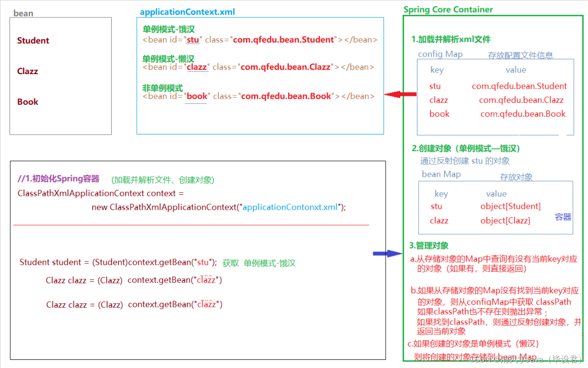Click the "clazz" key in the bean Map table

pyautogui.click(x=439, y=221)
